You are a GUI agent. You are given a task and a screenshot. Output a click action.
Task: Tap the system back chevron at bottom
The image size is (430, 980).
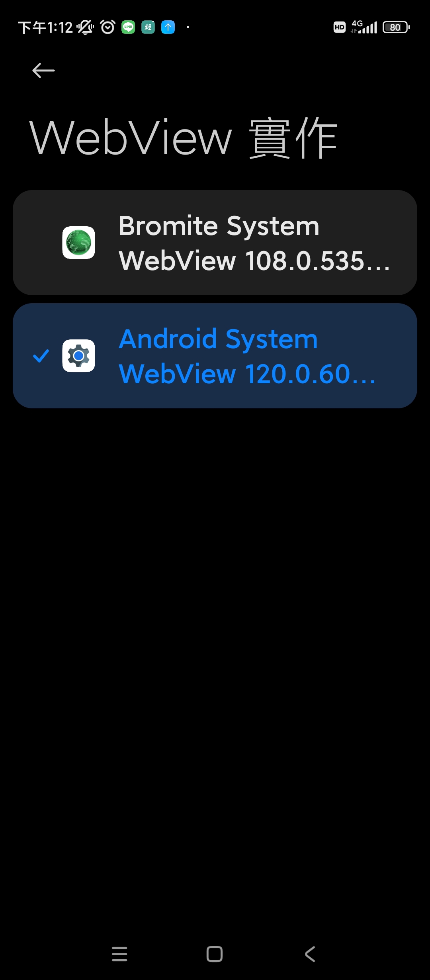(310, 954)
